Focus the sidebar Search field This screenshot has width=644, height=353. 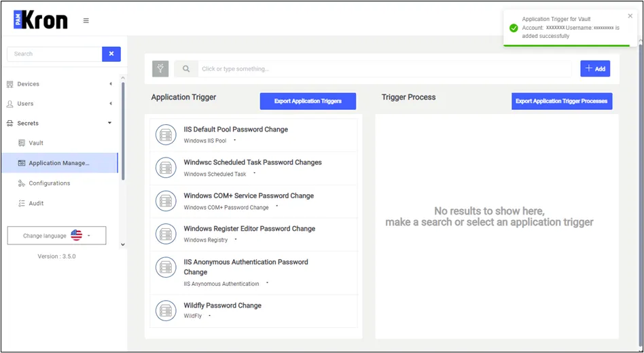[x=54, y=54]
